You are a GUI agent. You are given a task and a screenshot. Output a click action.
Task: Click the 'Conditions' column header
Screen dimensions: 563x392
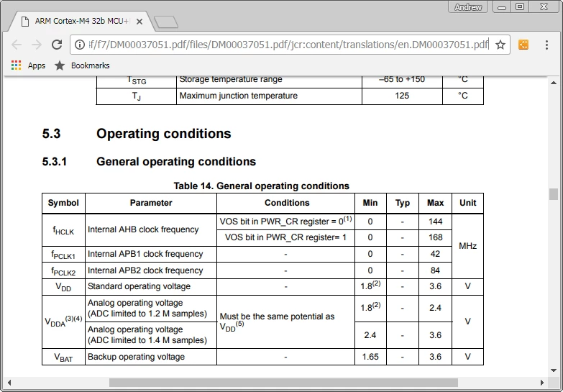286,203
